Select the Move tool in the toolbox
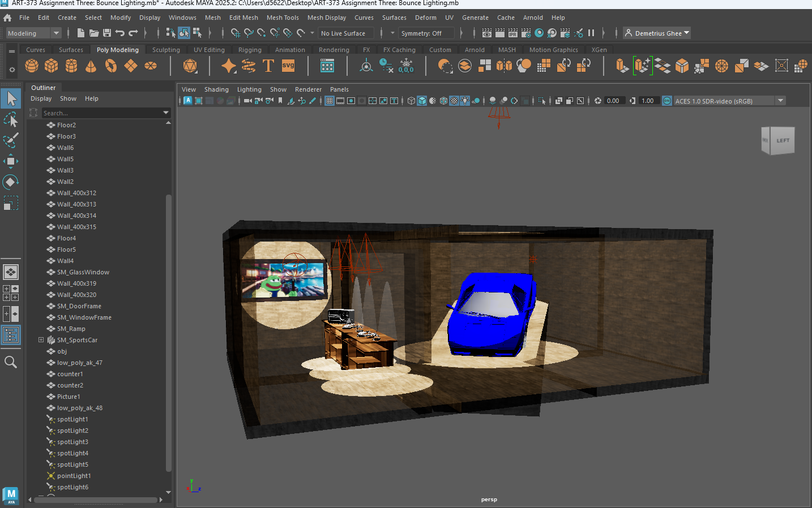Screen dimensions: 812x508 pos(11,161)
